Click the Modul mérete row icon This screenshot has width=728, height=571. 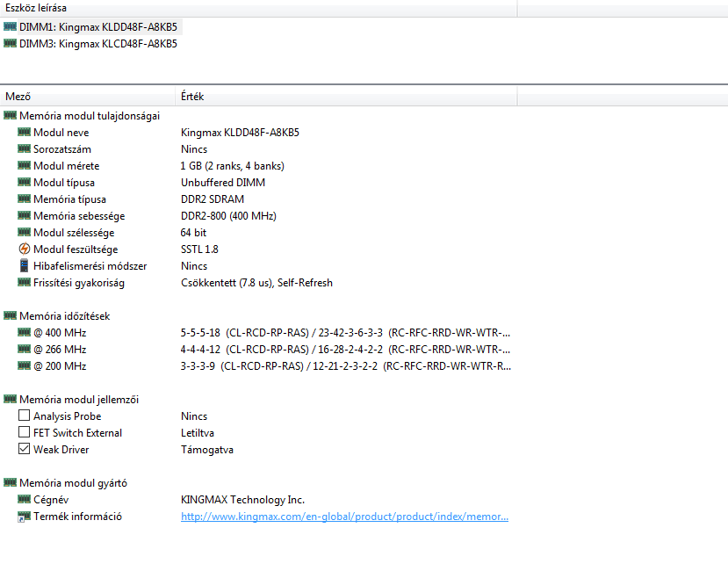(x=24, y=165)
